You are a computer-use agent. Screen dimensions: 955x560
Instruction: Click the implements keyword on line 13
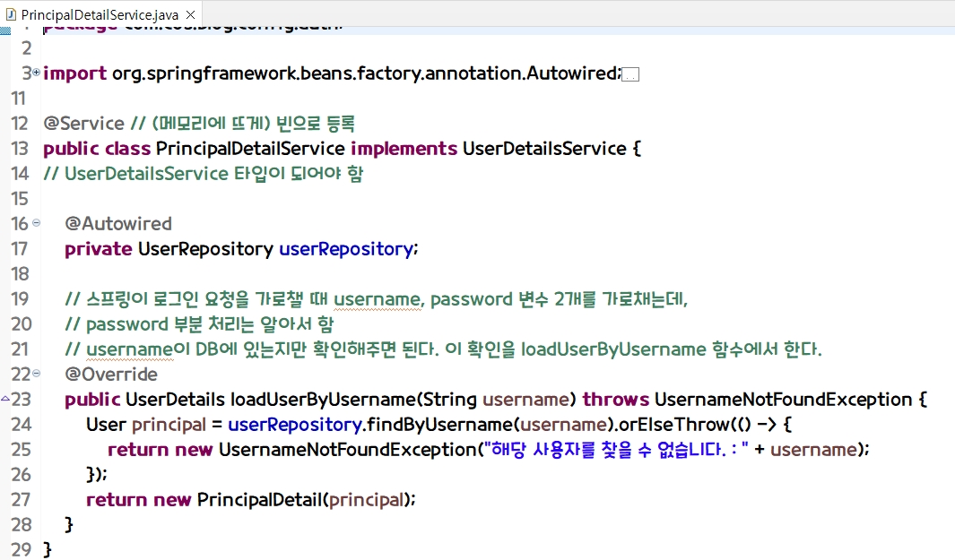click(x=404, y=149)
